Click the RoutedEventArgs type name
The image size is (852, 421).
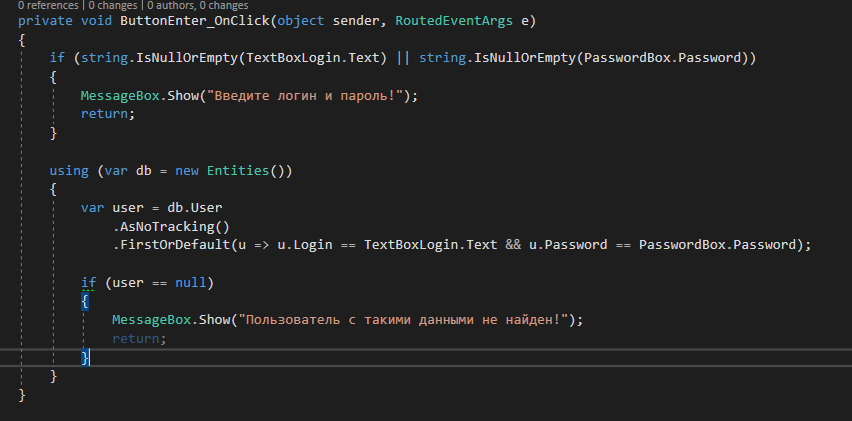click(454, 21)
